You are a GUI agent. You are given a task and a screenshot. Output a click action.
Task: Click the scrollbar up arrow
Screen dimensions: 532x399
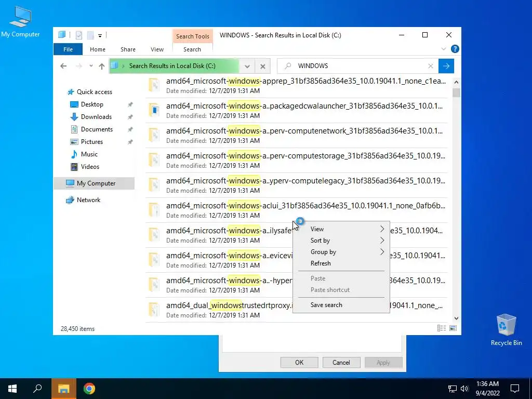click(x=456, y=82)
